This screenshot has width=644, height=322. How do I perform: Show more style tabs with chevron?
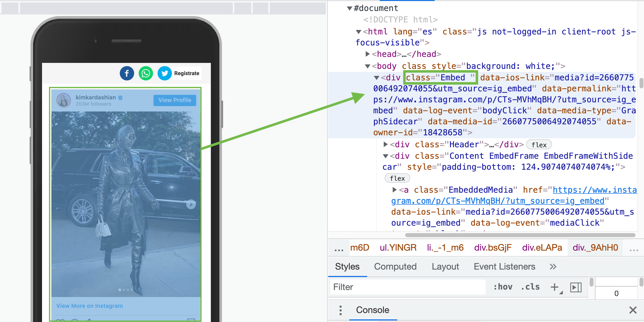(553, 267)
